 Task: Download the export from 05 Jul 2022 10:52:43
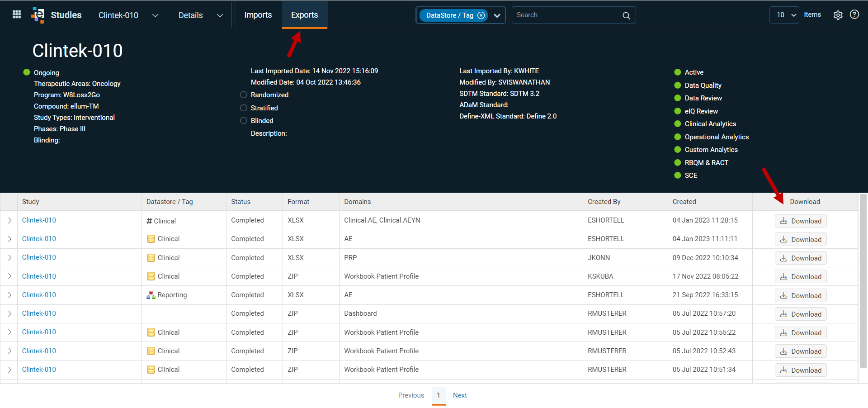pyautogui.click(x=801, y=351)
